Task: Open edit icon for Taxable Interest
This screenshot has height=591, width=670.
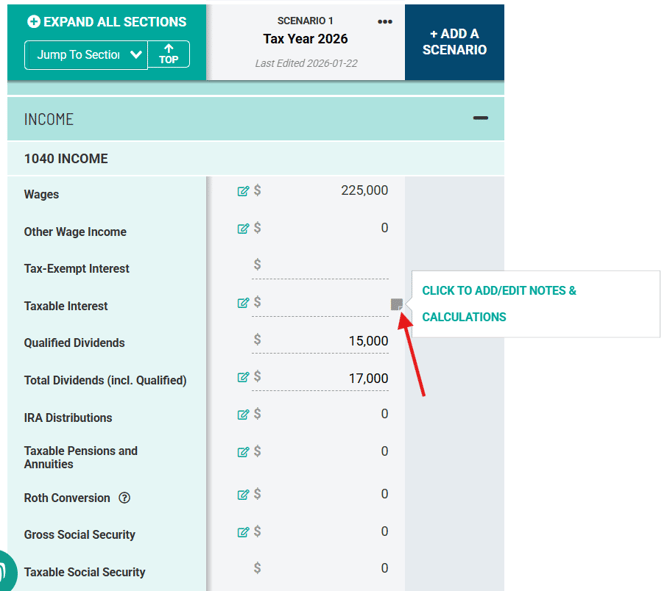Action: 243,303
